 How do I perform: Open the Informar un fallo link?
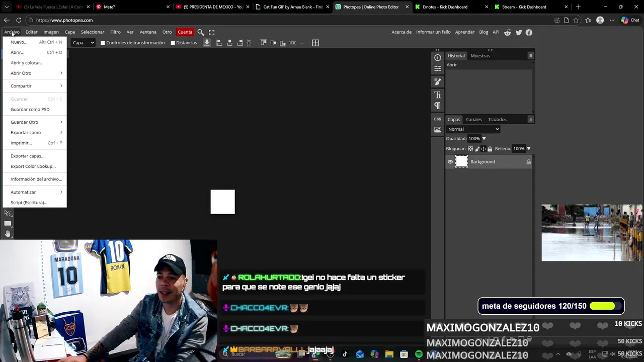tap(433, 32)
